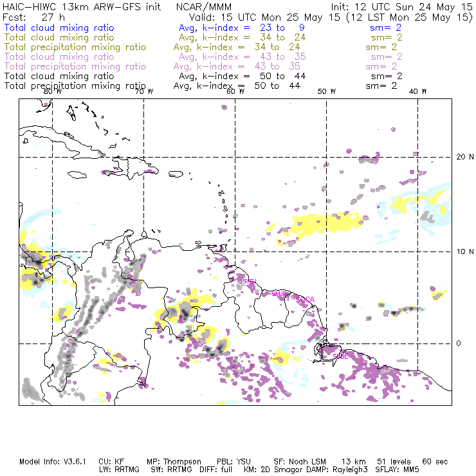The image size is (476, 476).
Task: Click the MP: Thompson footer entry
Action: coord(174,462)
